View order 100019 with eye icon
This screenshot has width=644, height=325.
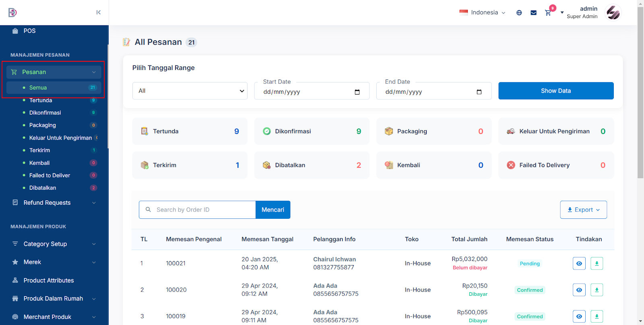(579, 317)
